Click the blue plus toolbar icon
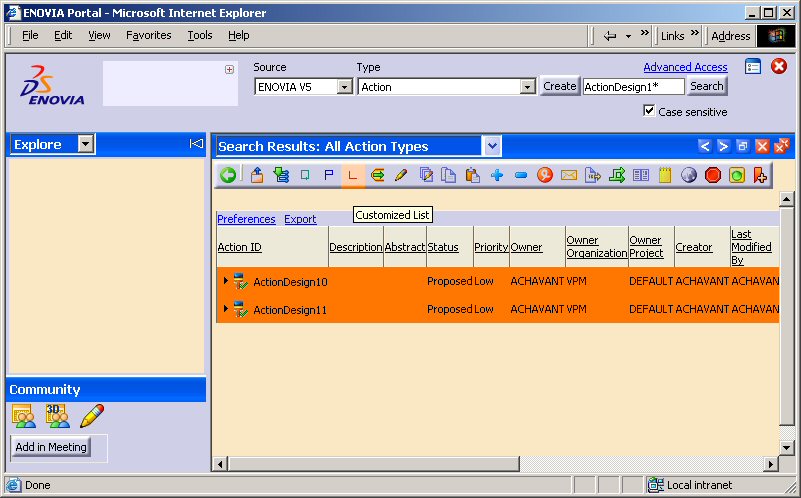This screenshot has height=498, width=801. point(497,176)
